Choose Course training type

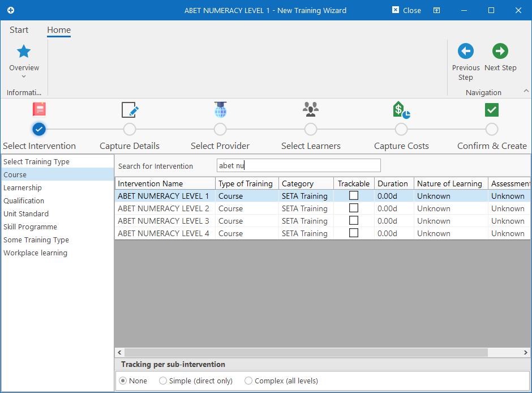[x=57, y=174]
